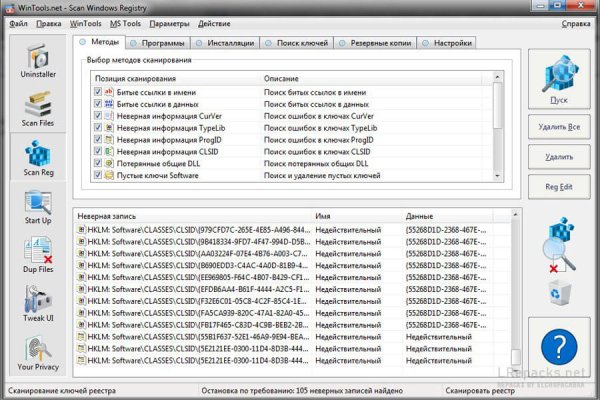Switch to the Настройки tab

tap(447, 43)
